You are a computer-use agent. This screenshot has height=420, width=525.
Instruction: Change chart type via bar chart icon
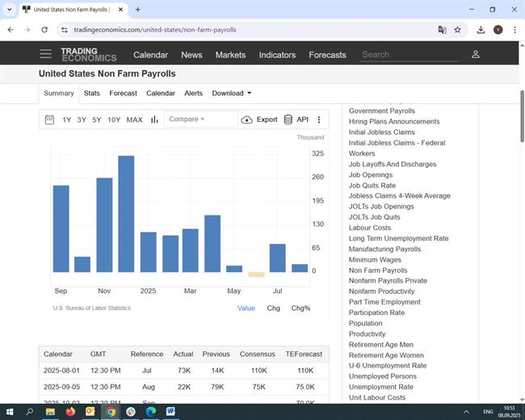click(x=154, y=120)
